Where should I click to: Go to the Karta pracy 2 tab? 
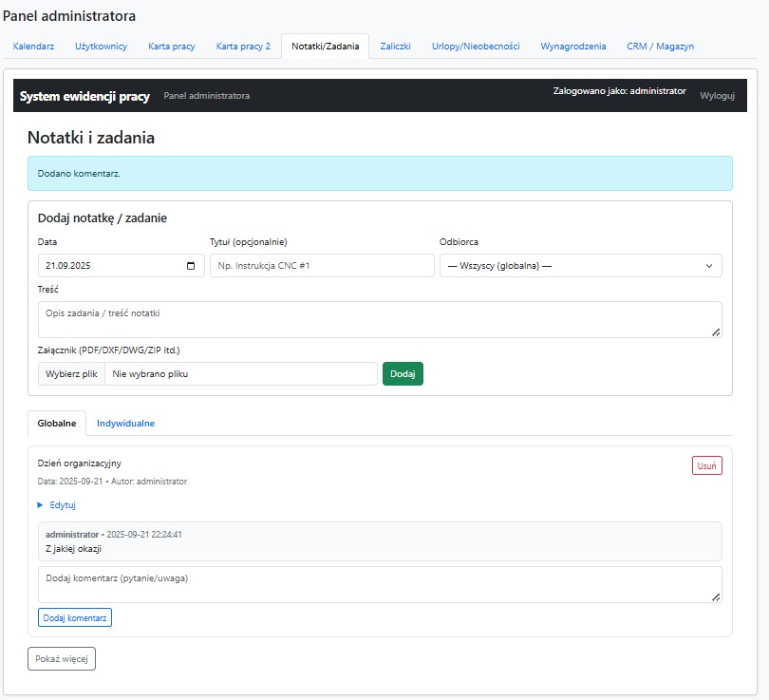243,46
